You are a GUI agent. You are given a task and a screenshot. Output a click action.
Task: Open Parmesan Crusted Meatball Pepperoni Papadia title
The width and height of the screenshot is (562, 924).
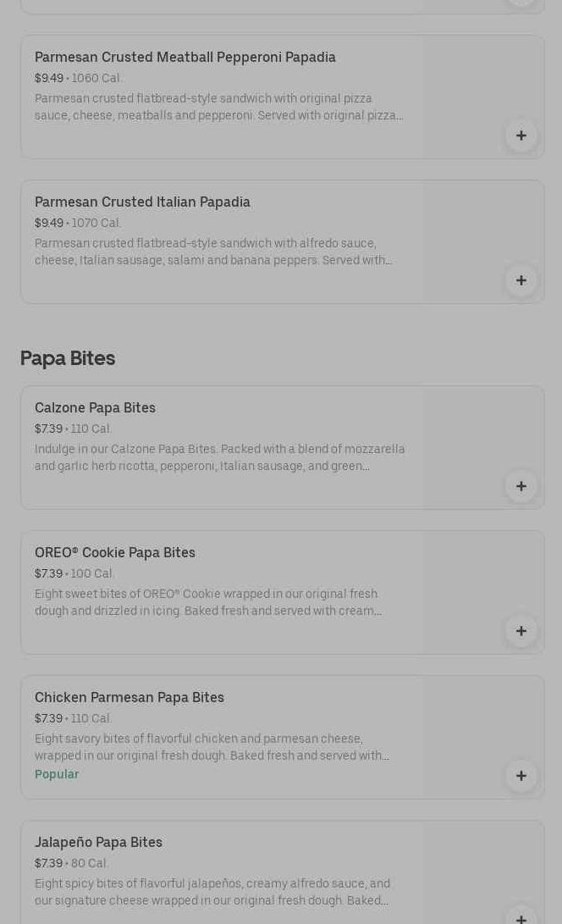185,57
